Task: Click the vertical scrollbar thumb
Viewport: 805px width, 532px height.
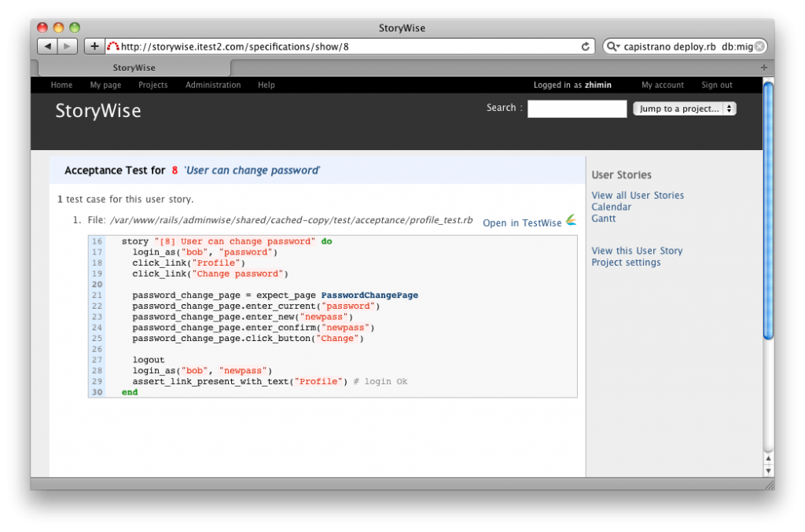Action: [768, 211]
